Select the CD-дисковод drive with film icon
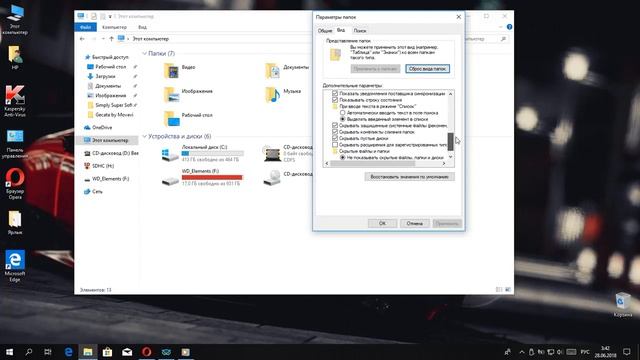The width and height of the screenshot is (640, 360). pyautogui.click(x=272, y=154)
